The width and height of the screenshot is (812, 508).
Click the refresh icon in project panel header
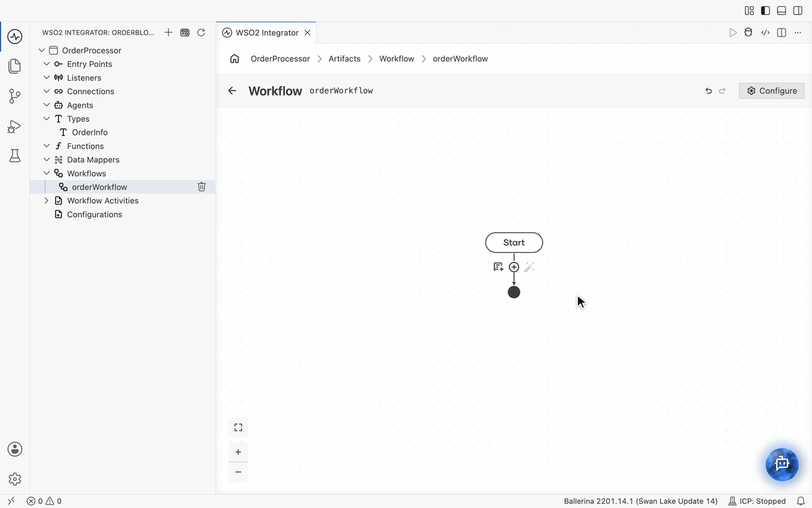[201, 33]
